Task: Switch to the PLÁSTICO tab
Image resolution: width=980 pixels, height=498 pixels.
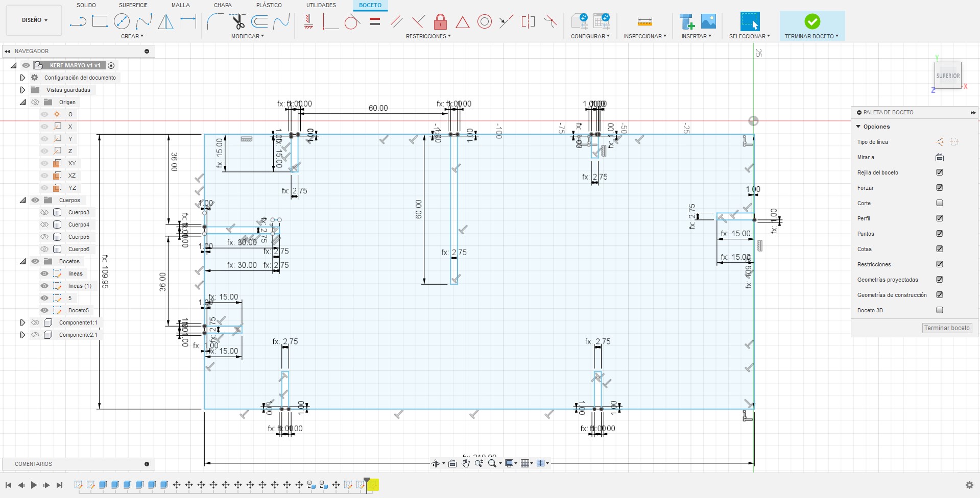Action: pos(269,5)
